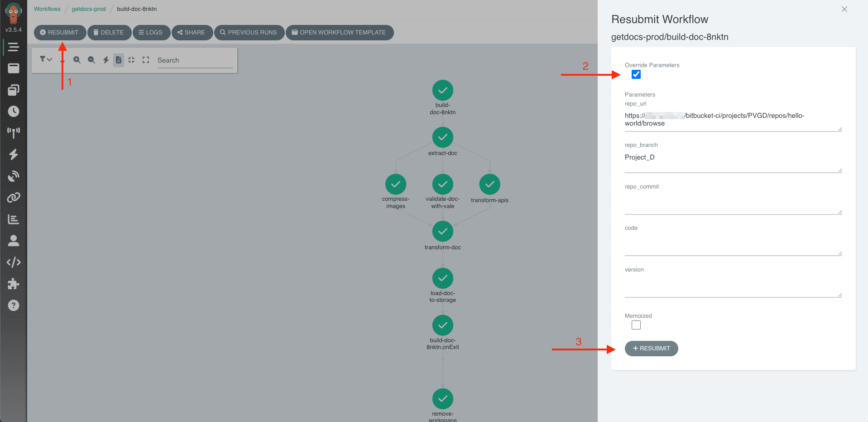Open the Cron Workflows section
Image resolution: width=868 pixels, height=422 pixels.
[14, 111]
